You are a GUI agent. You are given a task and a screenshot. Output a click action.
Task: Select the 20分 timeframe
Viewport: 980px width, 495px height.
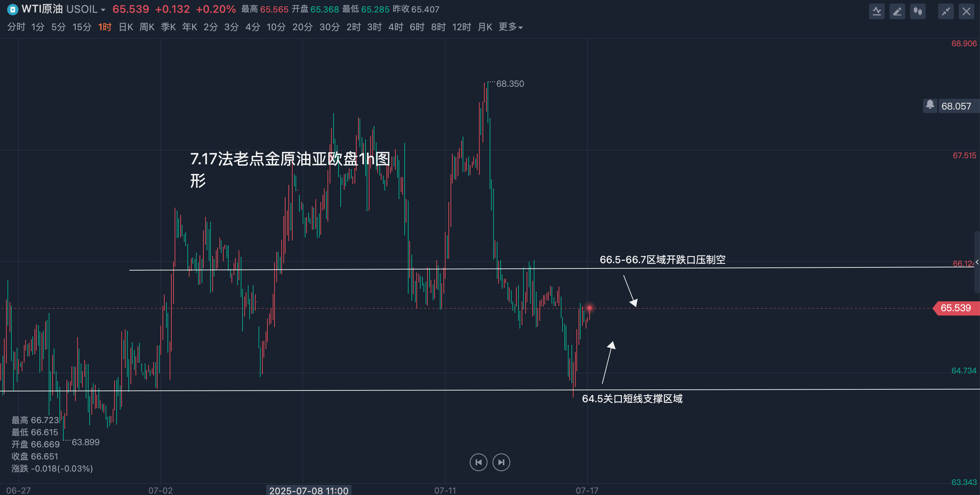(302, 27)
